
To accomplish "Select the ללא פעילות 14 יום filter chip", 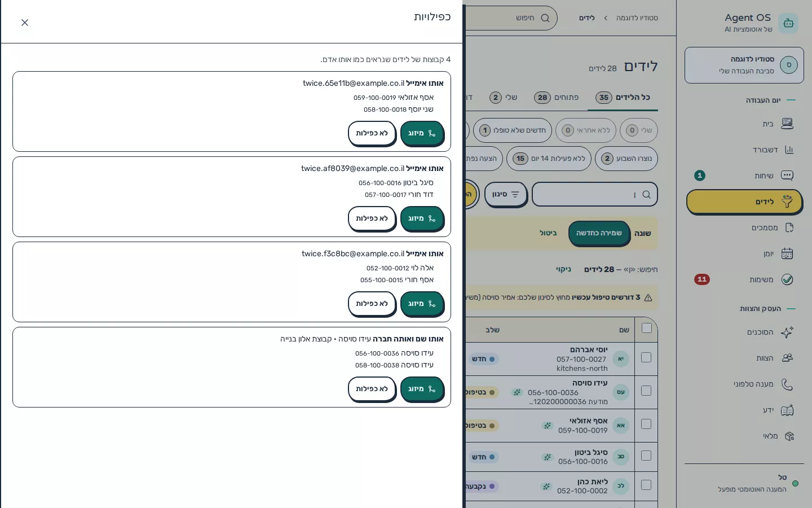I will 549,159.
